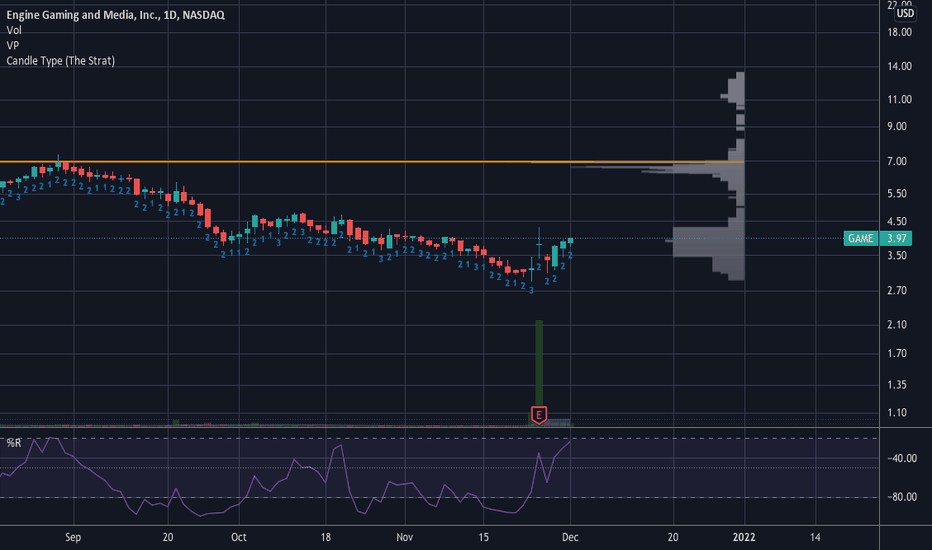This screenshot has height=550, width=932.
Task: Click the current price value 3.97
Action: click(x=896, y=238)
